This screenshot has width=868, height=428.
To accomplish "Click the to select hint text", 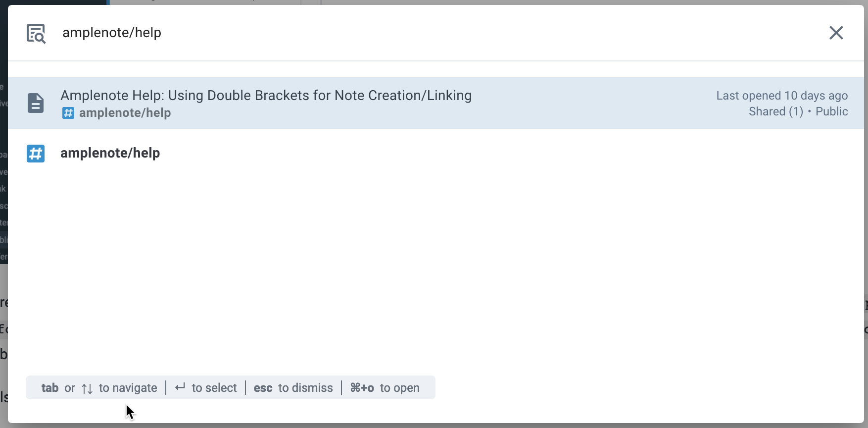I will [214, 388].
